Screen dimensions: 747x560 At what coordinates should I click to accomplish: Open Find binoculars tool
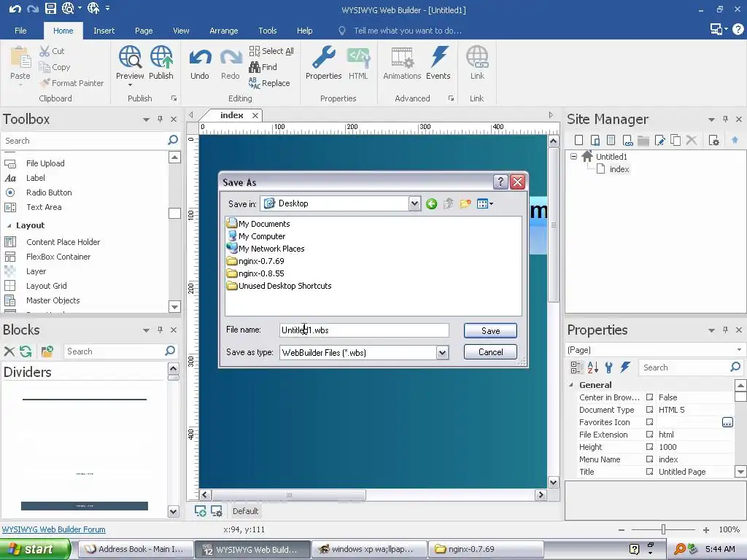coord(263,67)
